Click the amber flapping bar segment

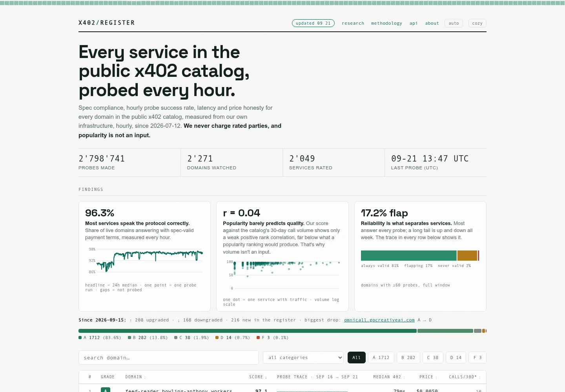pos(467,256)
